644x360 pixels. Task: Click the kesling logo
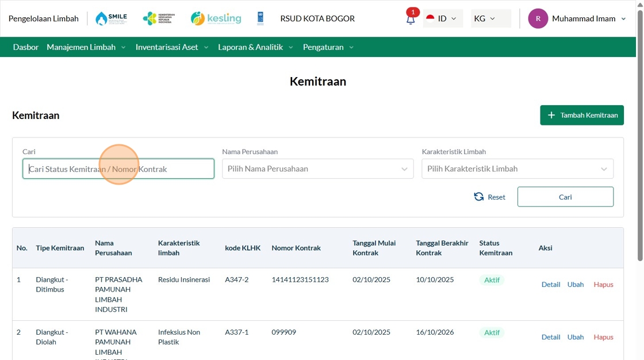[x=216, y=18]
